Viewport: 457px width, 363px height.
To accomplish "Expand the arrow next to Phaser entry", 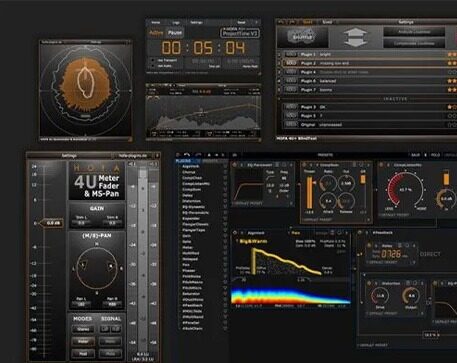I will tap(225, 271).
